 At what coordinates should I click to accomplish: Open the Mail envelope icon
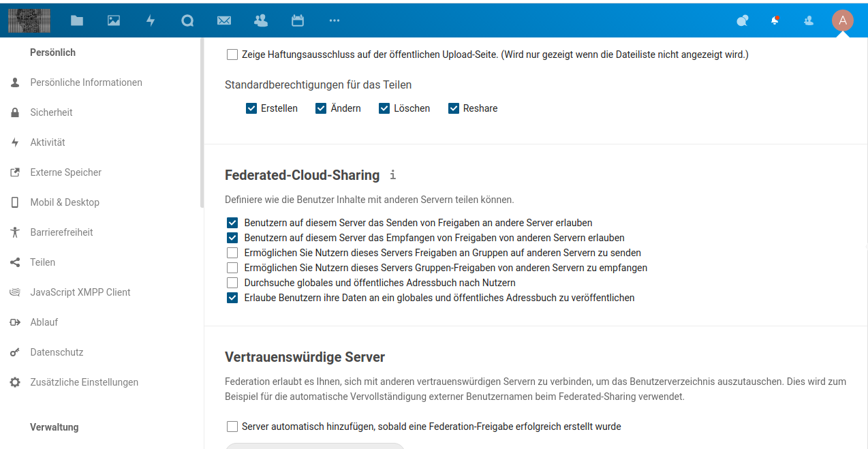(224, 20)
